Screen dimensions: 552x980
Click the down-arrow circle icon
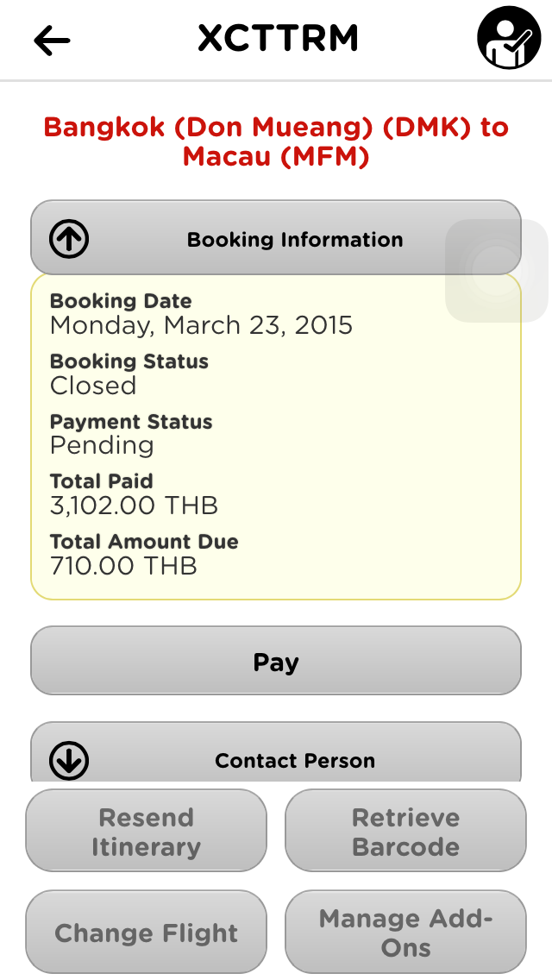(x=69, y=760)
